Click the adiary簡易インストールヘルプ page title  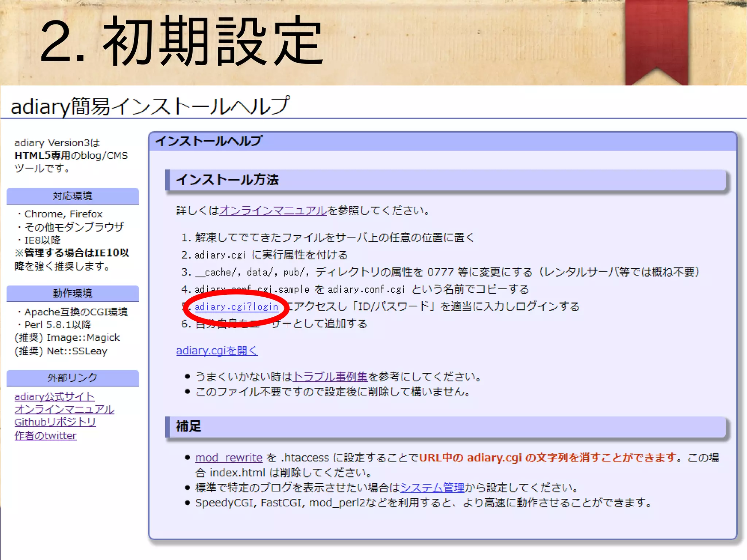[150, 106]
